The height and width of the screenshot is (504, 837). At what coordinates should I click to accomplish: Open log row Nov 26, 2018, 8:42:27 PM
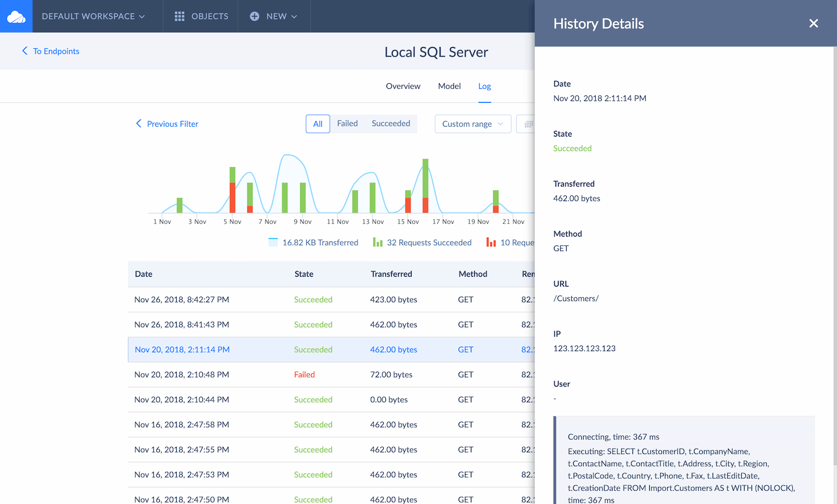(x=331, y=299)
